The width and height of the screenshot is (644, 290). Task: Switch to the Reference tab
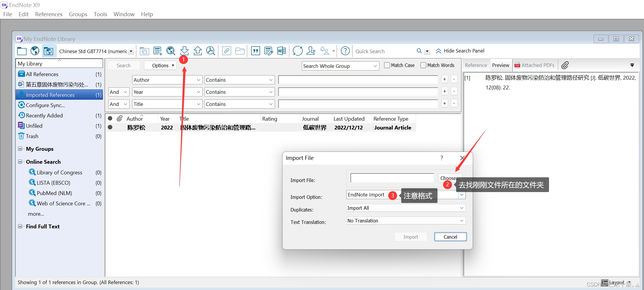476,65
